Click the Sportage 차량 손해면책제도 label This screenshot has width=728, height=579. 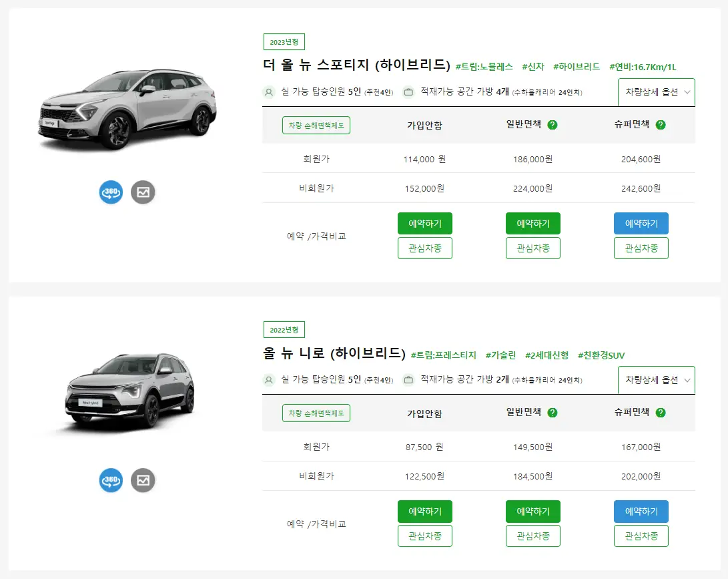click(316, 125)
